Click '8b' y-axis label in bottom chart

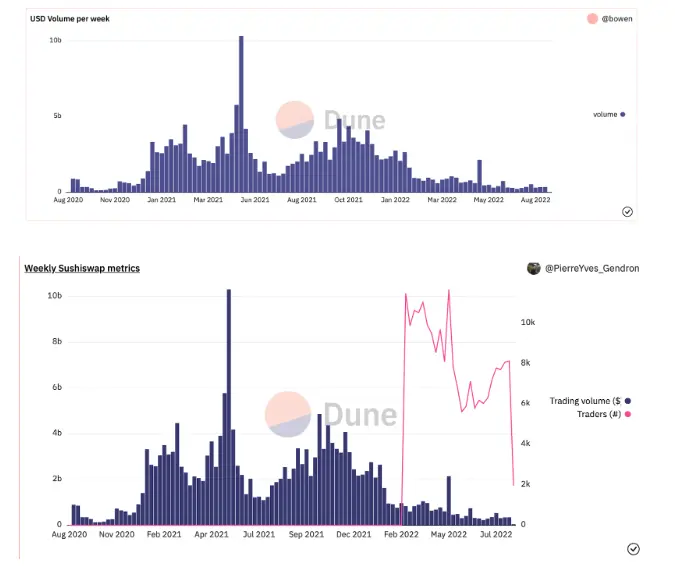point(57,341)
